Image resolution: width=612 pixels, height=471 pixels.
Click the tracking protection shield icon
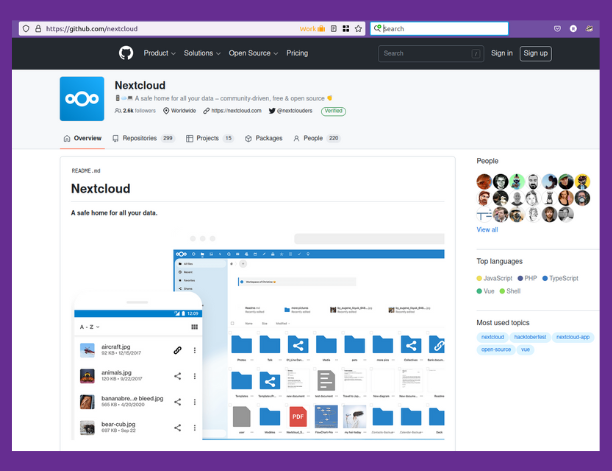[26, 28]
